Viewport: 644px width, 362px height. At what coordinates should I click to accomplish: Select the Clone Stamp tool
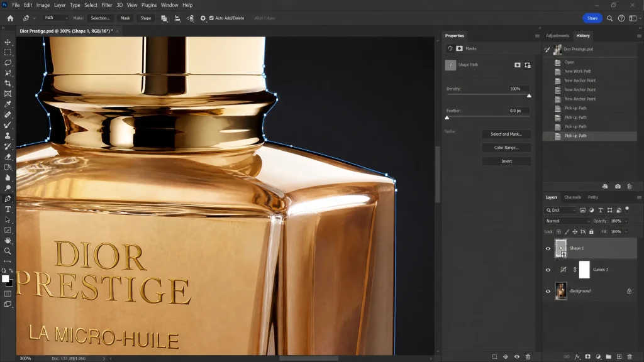8,136
